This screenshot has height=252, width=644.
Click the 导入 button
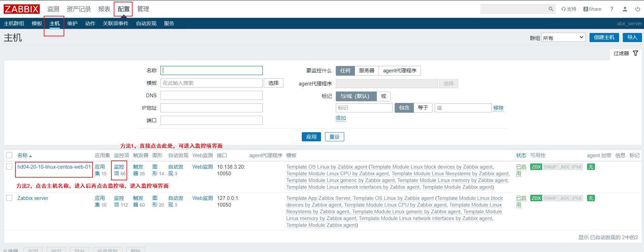pyautogui.click(x=632, y=37)
